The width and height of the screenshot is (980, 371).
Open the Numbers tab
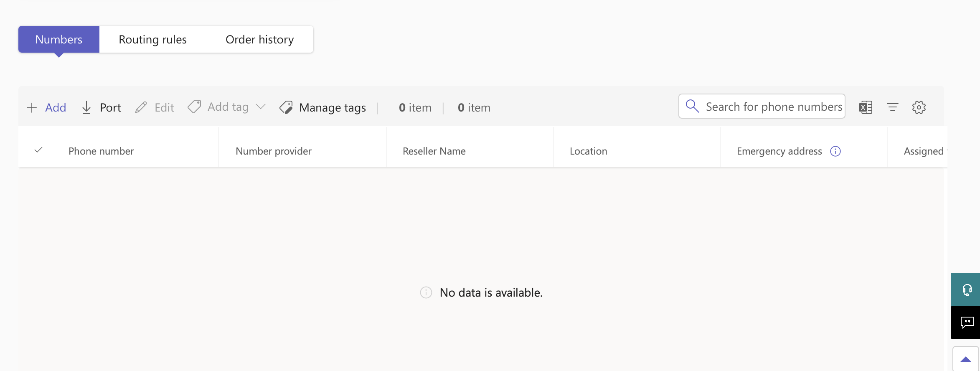point(59,39)
